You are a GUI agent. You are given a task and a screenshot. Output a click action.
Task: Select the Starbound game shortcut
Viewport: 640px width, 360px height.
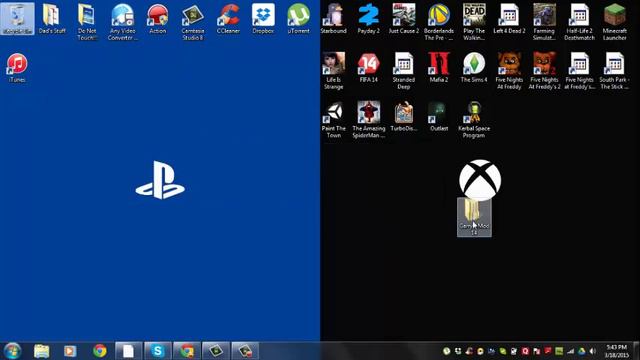[x=333, y=19]
